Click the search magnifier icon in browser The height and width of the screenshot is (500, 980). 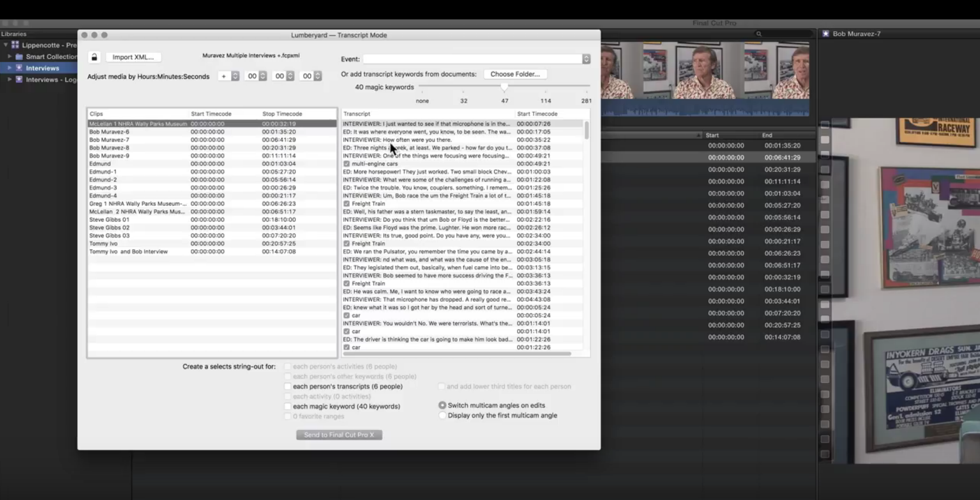tap(759, 34)
